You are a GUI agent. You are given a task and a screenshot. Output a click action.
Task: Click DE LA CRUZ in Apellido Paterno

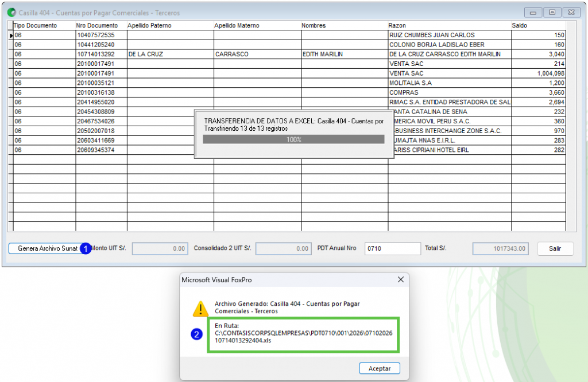coord(170,54)
